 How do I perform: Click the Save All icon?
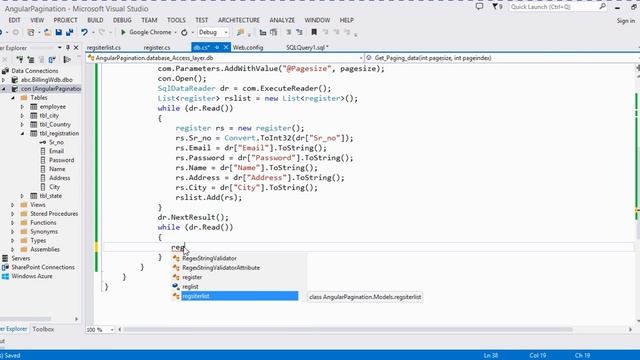pyautogui.click(x=70, y=32)
